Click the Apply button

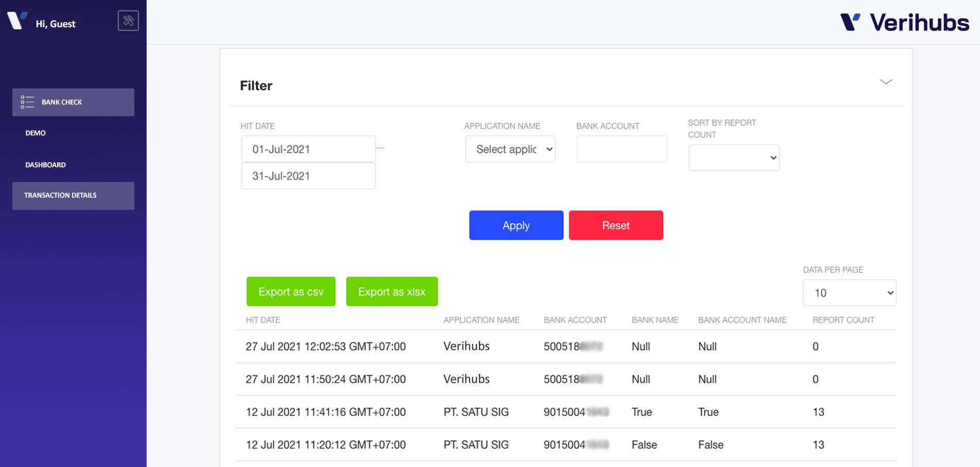coord(516,225)
